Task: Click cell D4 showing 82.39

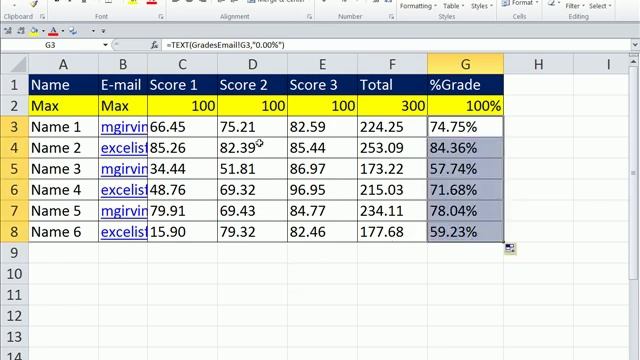Action: (252, 148)
